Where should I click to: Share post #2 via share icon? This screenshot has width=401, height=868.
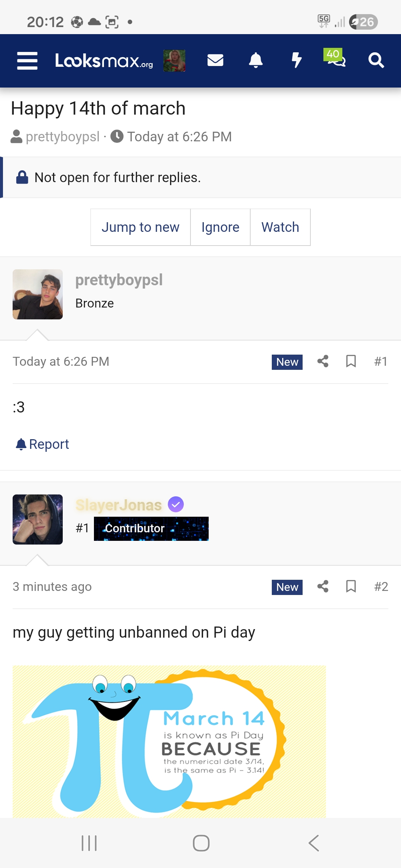(x=323, y=586)
